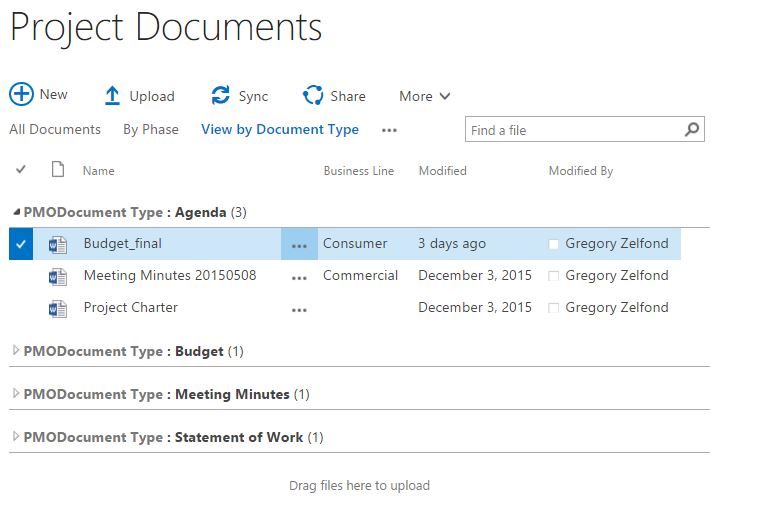769x517 pixels.
Task: Tick presence box in Project Charter row
Action: pos(553,308)
